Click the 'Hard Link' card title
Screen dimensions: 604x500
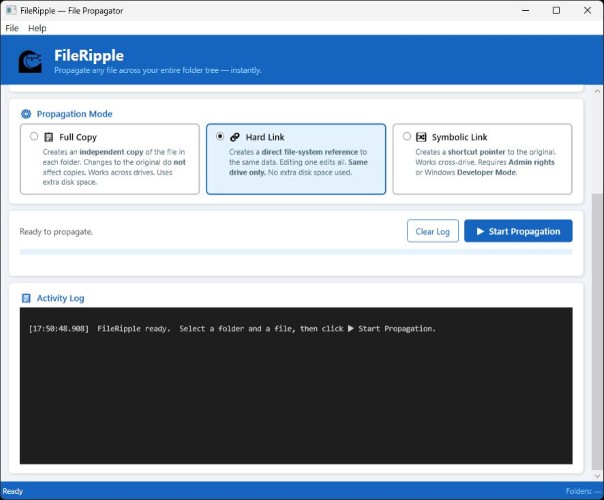(265, 137)
